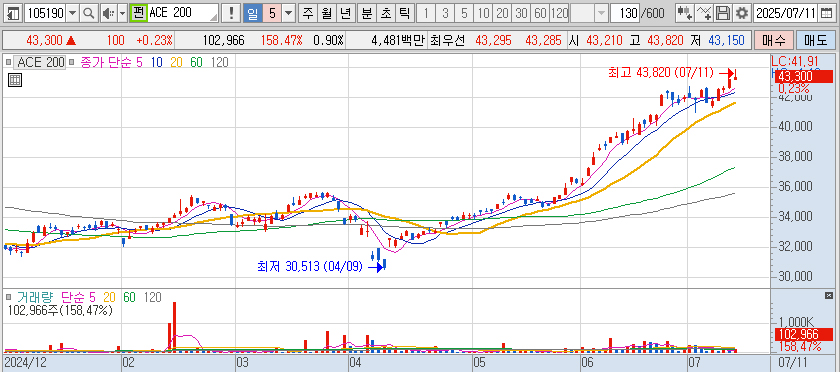Open the dropdown next to period value 5
This screenshot has width=840, height=372.
(289, 13)
